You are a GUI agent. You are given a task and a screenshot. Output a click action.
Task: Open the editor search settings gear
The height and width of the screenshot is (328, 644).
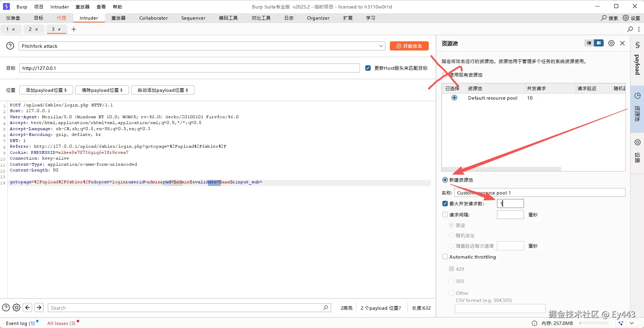point(16,308)
